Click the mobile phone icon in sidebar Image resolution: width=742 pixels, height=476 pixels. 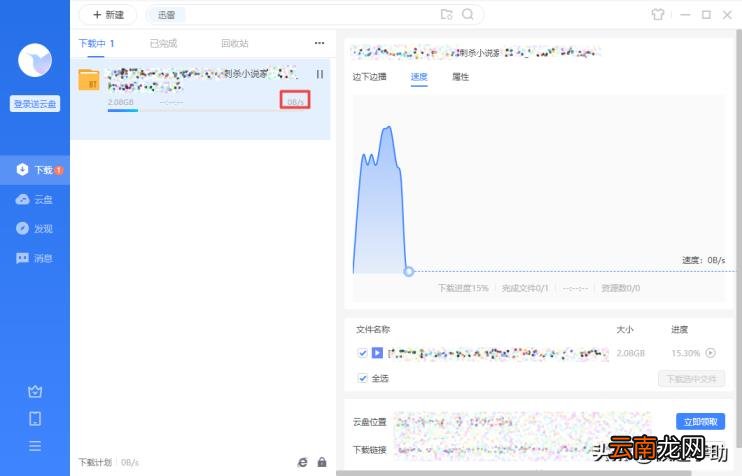point(35,419)
